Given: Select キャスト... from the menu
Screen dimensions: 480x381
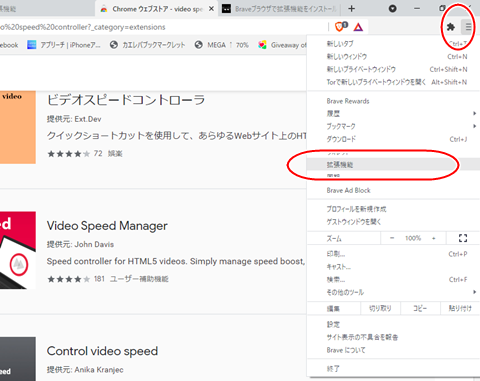Looking at the screenshot, I should pos(393,267).
